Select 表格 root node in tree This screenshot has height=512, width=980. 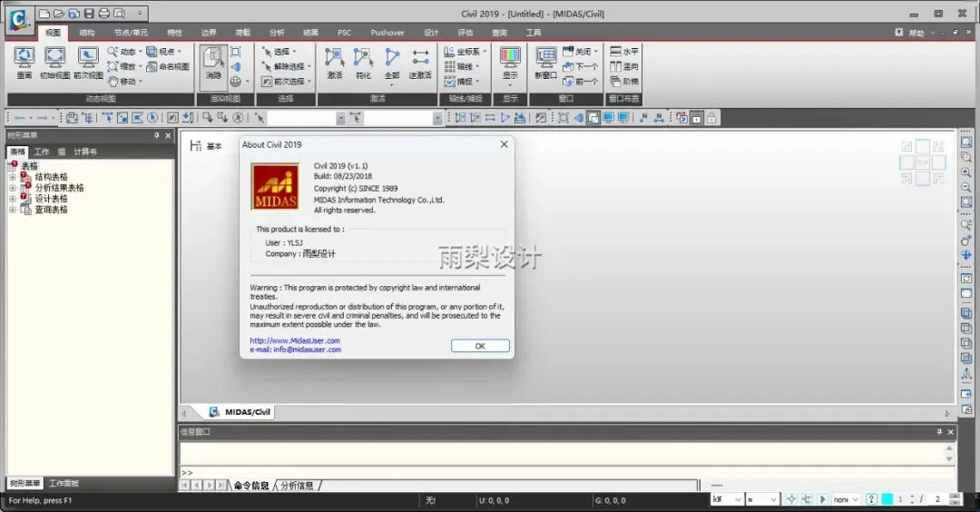[29, 166]
